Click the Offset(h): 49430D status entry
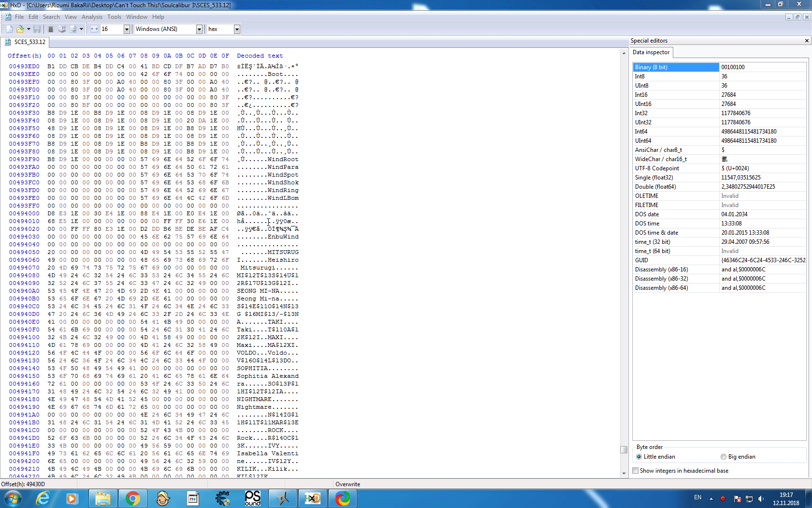This screenshot has height=508, width=812. coord(23,484)
